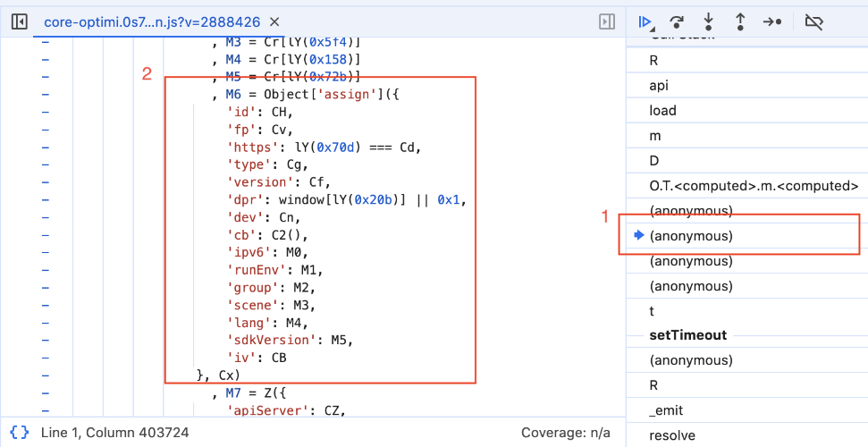Deactivate all breakpoints

click(813, 21)
